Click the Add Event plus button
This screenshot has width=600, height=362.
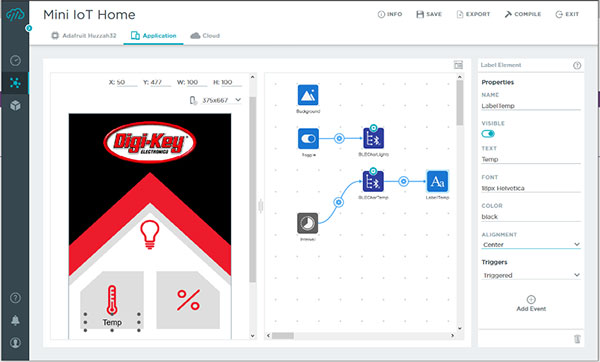point(531,299)
